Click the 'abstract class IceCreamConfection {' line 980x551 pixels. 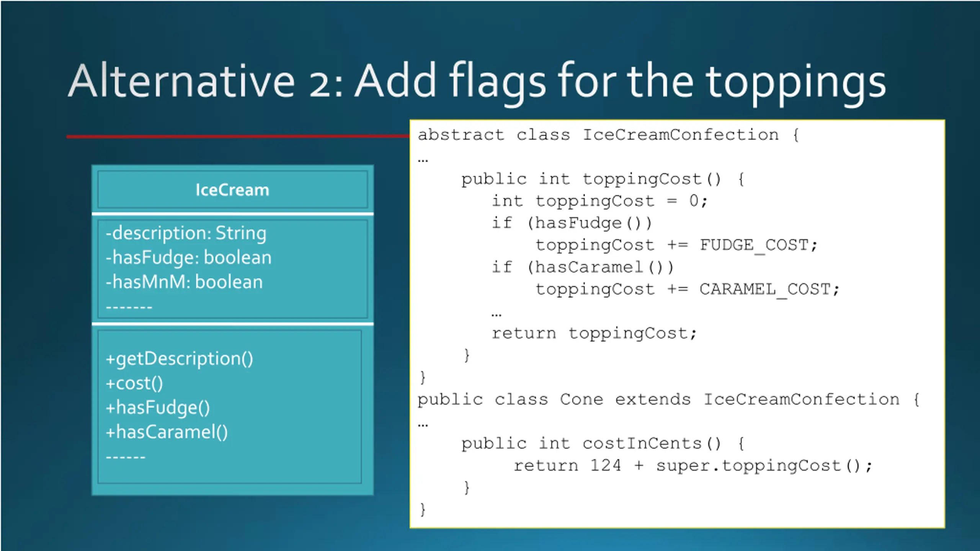(x=609, y=135)
